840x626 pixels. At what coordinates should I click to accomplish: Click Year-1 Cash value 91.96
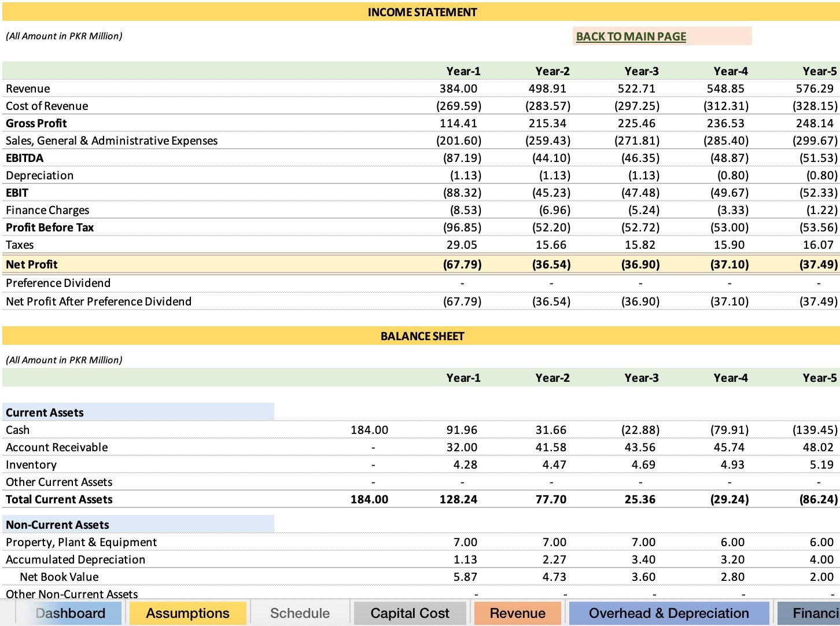(x=462, y=430)
